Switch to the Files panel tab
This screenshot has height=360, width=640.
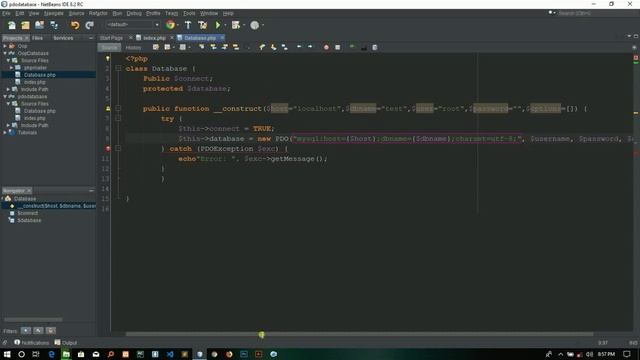37,38
